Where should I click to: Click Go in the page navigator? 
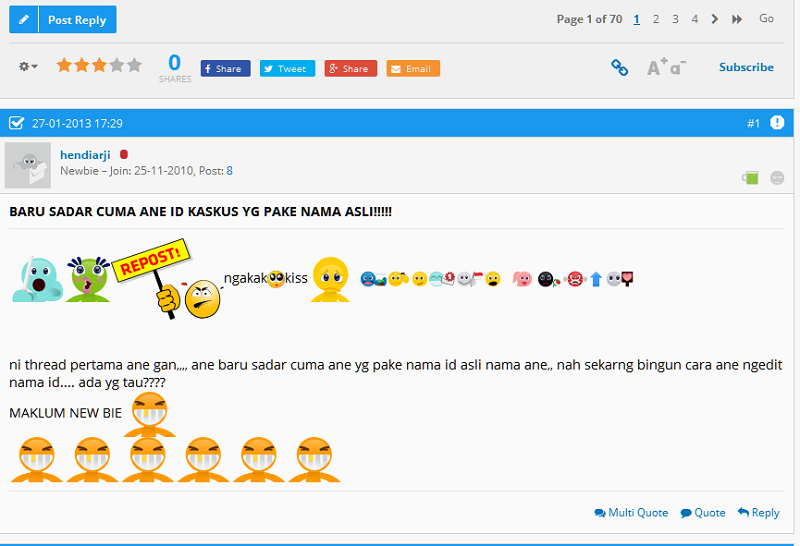pos(766,18)
